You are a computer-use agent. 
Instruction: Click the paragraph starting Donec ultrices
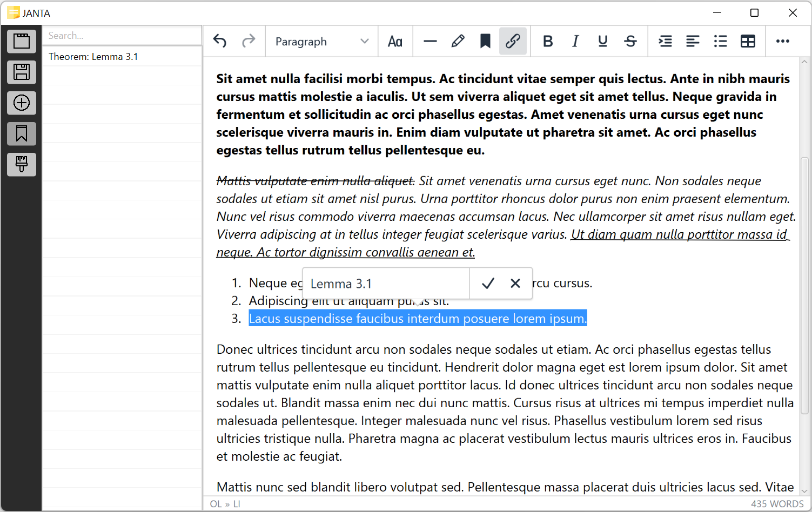click(505, 403)
